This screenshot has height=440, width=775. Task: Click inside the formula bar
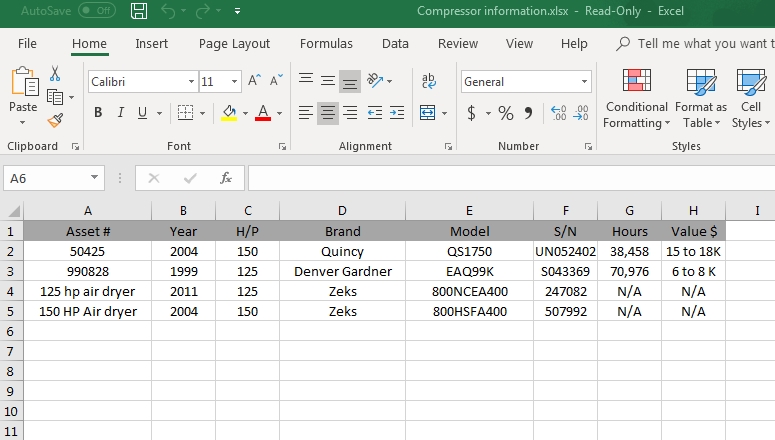point(511,178)
